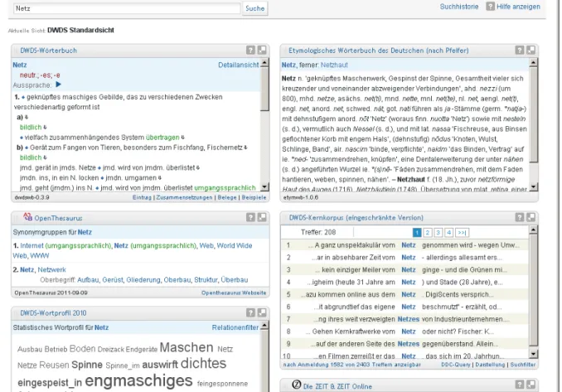
Task: Select 'Maschen' in the word cloud
Action: point(187,347)
